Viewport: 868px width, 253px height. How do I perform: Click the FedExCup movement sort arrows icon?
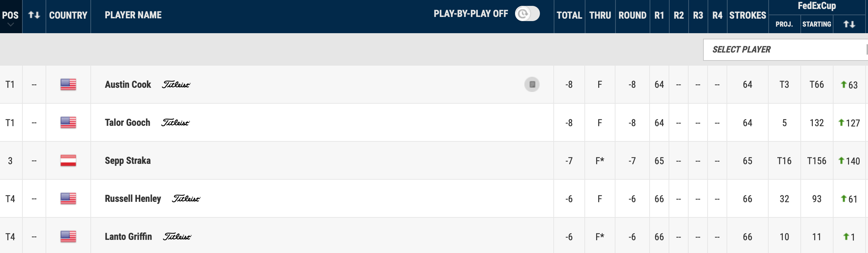(x=849, y=24)
